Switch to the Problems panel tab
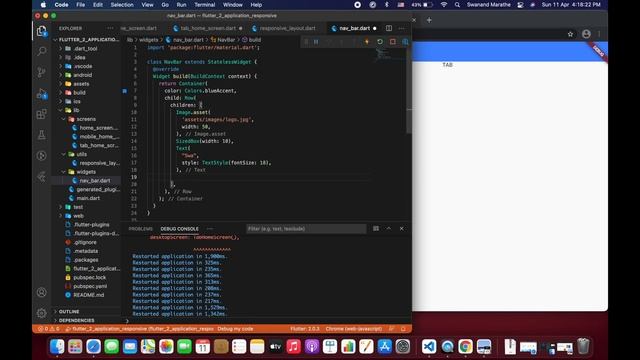640x360 pixels. click(x=140, y=229)
